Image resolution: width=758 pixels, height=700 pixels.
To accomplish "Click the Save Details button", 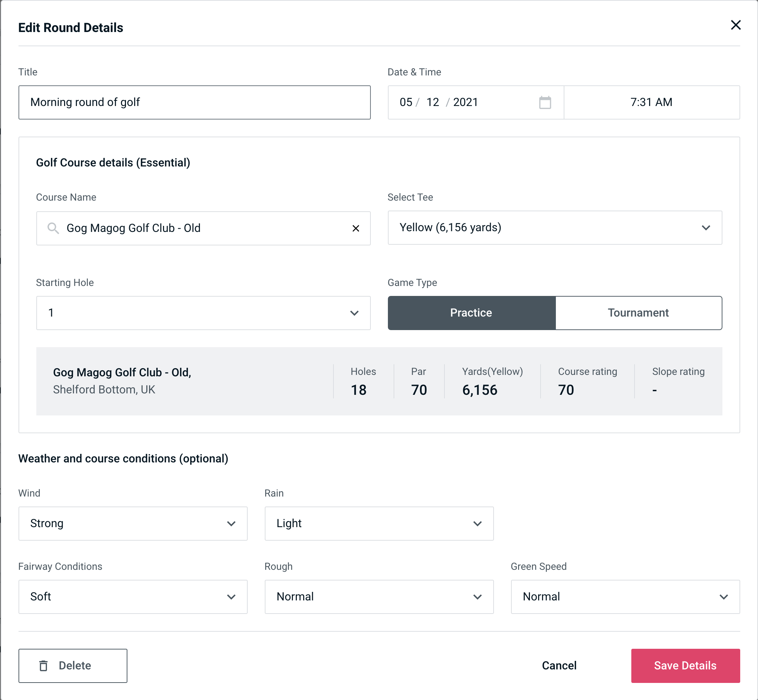I will (685, 666).
